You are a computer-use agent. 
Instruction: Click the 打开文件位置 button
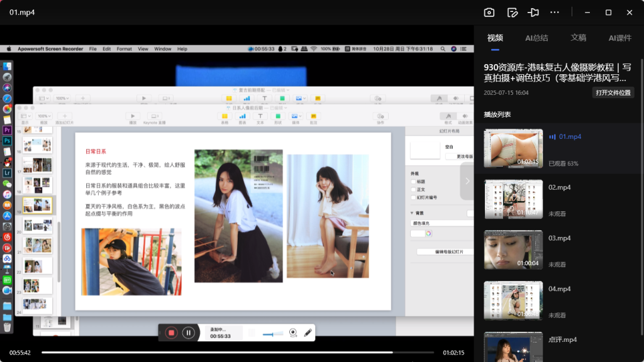tap(613, 93)
